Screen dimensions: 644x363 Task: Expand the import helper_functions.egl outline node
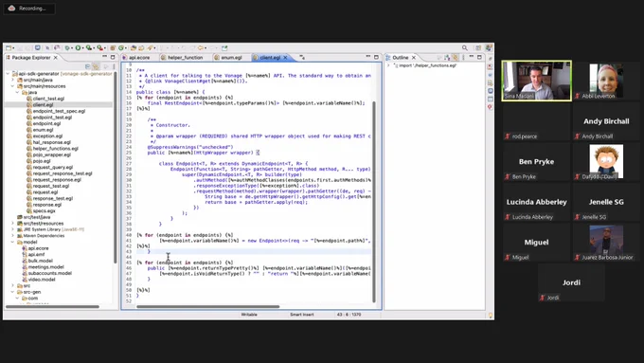pyautogui.click(x=388, y=65)
